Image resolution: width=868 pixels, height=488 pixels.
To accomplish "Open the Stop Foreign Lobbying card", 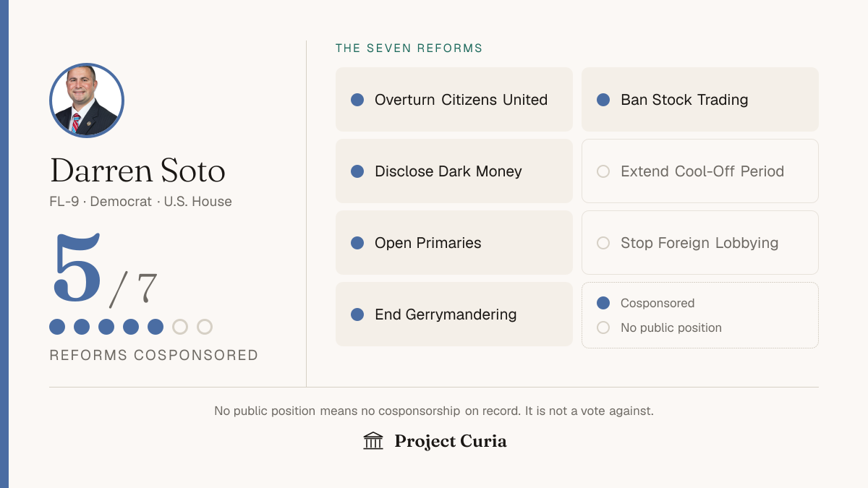I will [700, 243].
